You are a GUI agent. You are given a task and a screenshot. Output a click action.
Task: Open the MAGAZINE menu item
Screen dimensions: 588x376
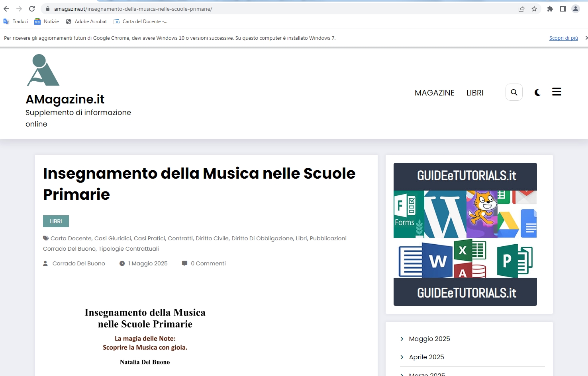point(434,93)
